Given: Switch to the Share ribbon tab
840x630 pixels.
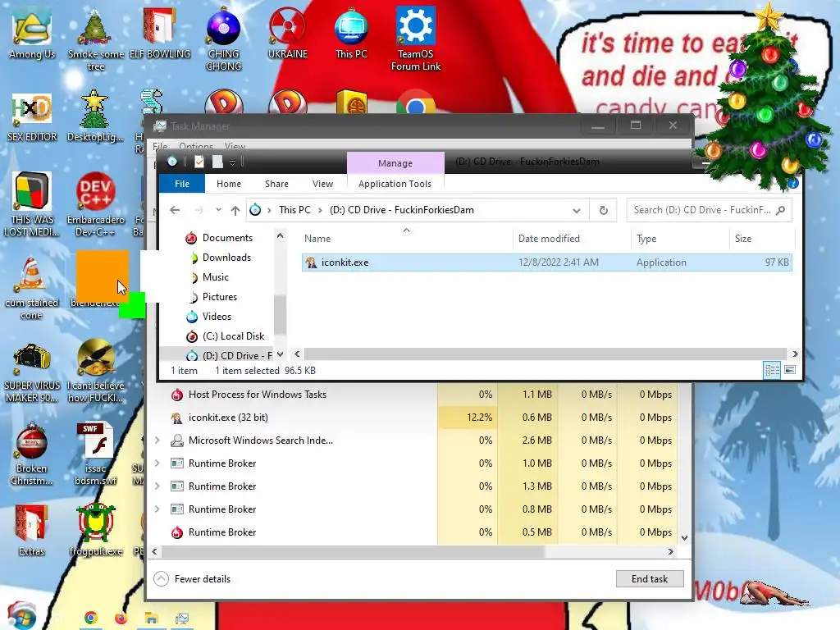Looking at the screenshot, I should 276,184.
